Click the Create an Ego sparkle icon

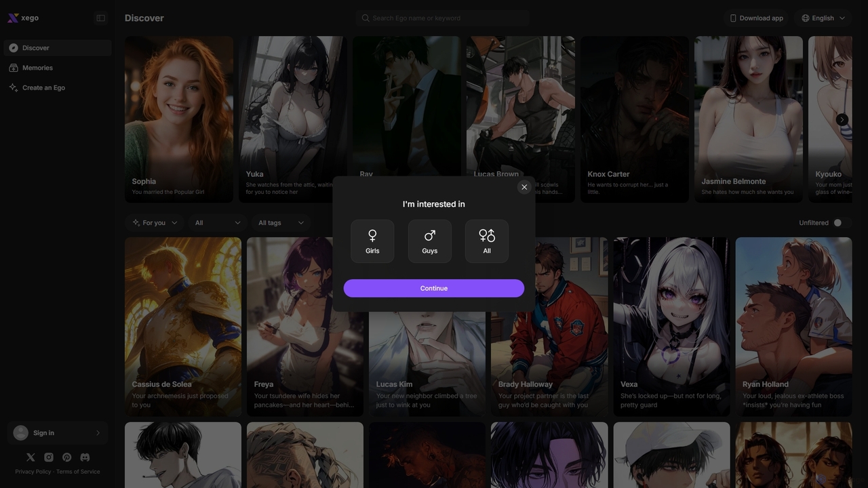pyautogui.click(x=14, y=87)
